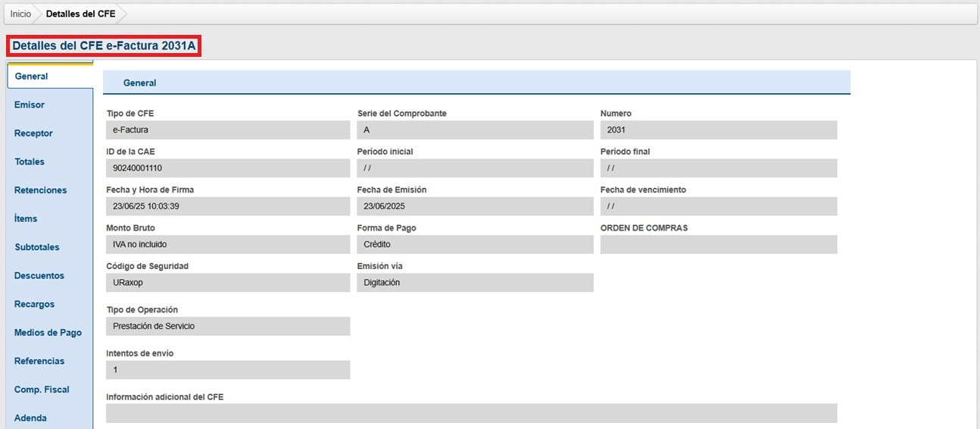
Task: Select Código de Seguridad field URaxop
Action: (x=228, y=283)
